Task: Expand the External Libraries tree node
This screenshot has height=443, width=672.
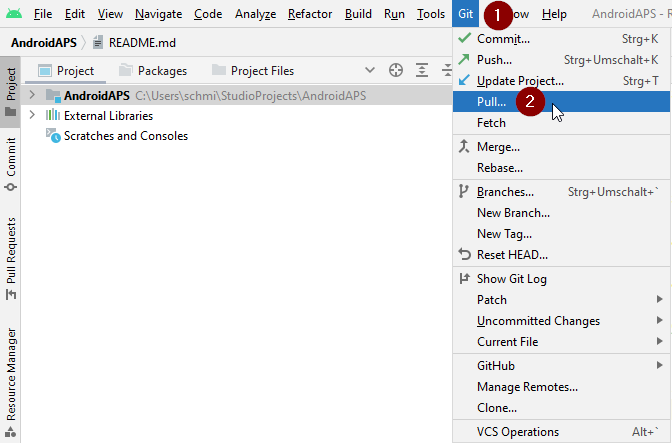Action: coord(32,115)
